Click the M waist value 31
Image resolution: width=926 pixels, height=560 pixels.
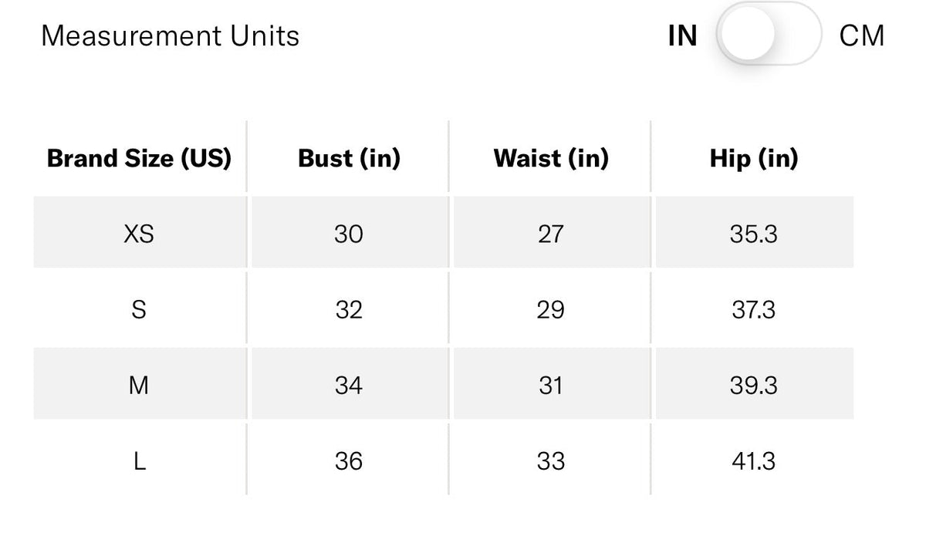tap(551, 386)
